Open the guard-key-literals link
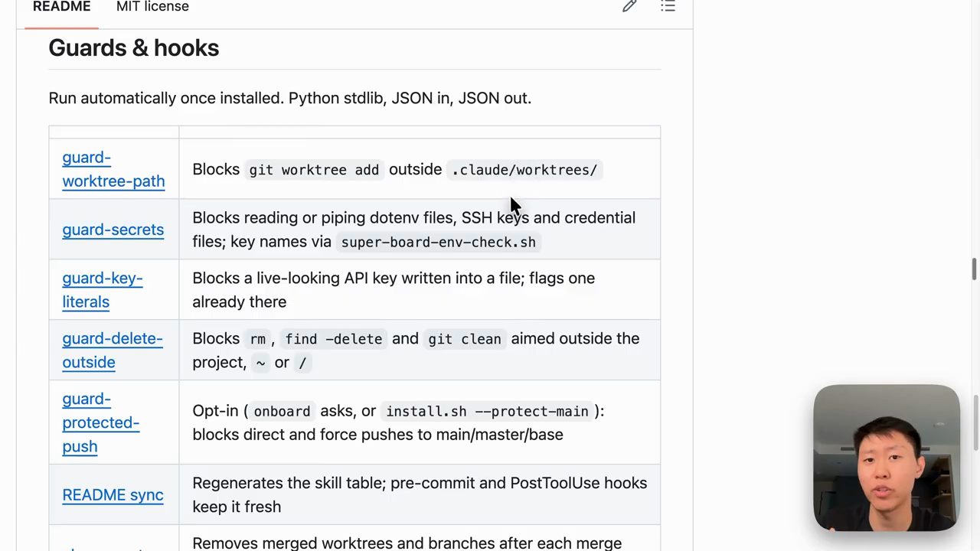This screenshot has width=980, height=551. click(x=103, y=289)
